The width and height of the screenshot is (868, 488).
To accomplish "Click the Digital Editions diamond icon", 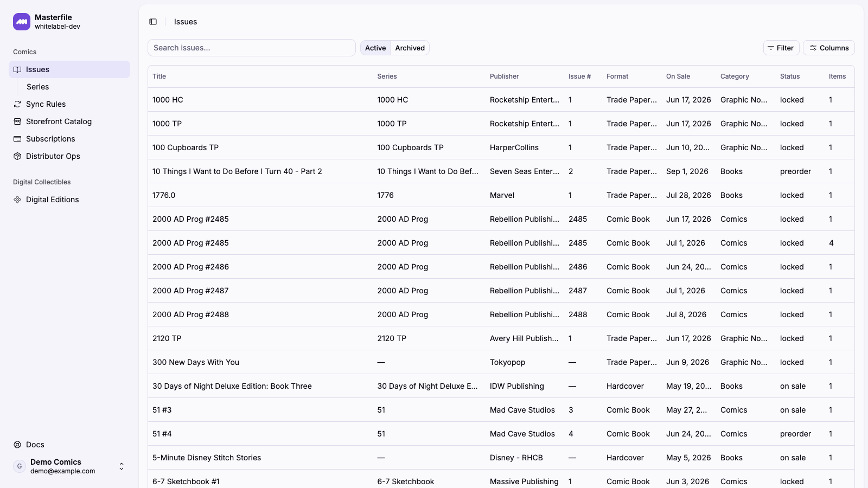I will click(x=17, y=200).
